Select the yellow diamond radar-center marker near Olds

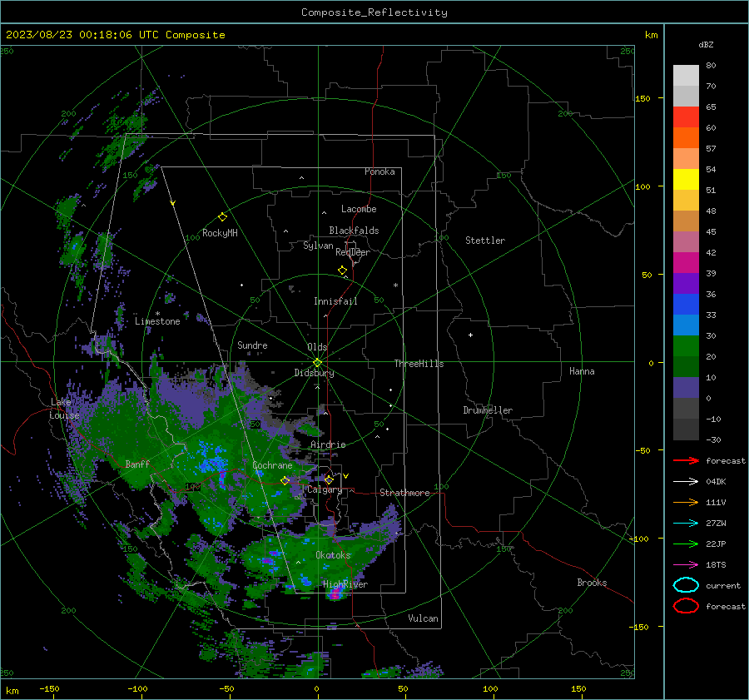pos(318,363)
